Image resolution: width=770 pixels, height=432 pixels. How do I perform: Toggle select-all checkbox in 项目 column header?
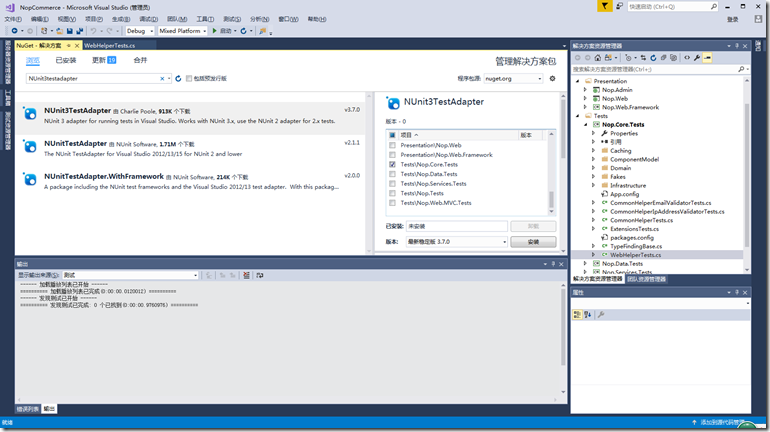tap(392, 135)
